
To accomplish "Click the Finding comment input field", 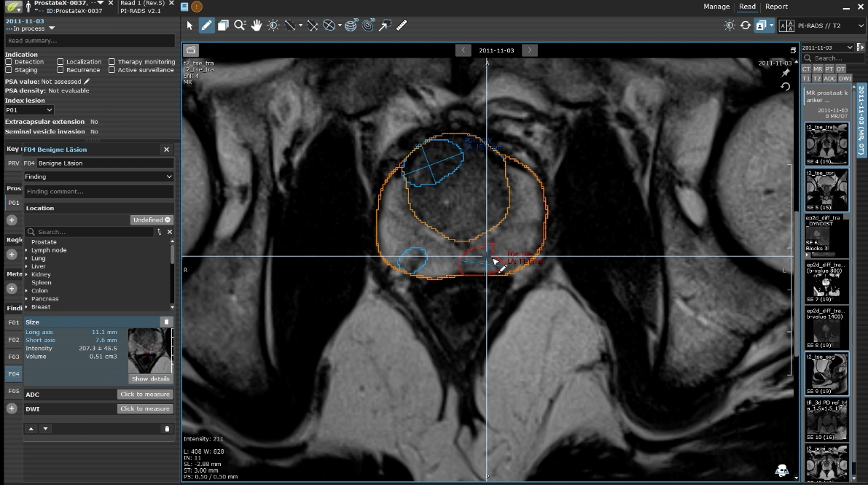I will pyautogui.click(x=98, y=191).
